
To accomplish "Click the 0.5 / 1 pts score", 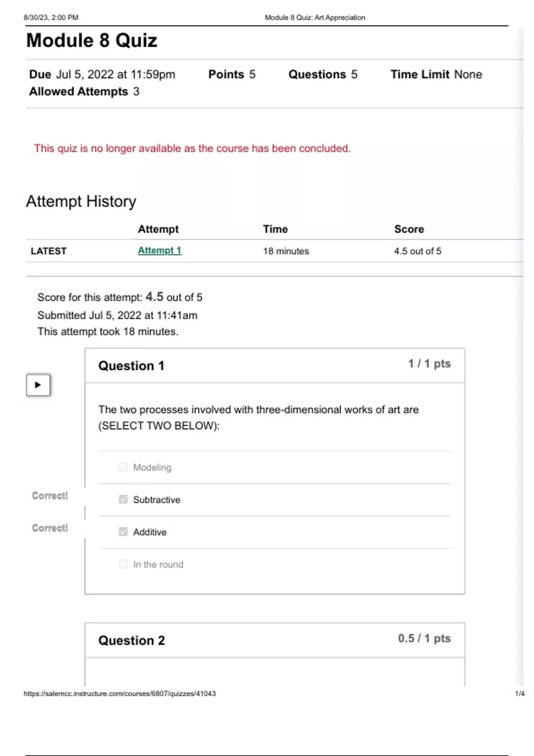I will pos(424,639).
